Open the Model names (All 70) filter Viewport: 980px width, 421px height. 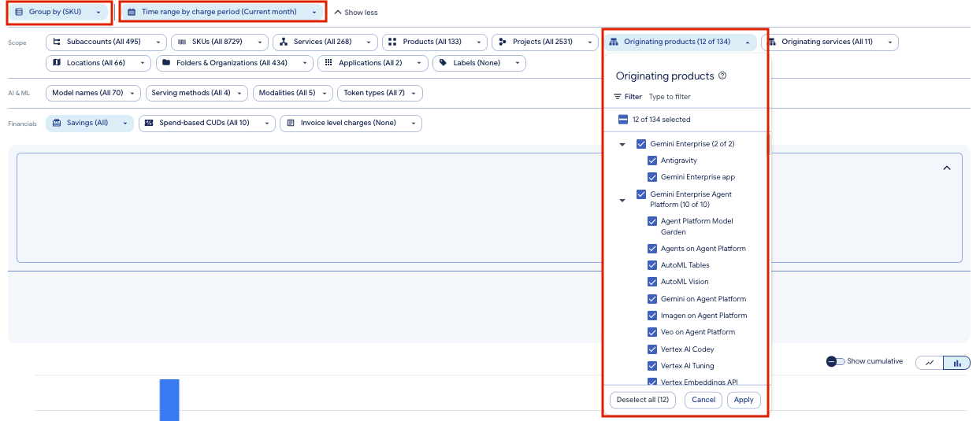click(x=93, y=93)
